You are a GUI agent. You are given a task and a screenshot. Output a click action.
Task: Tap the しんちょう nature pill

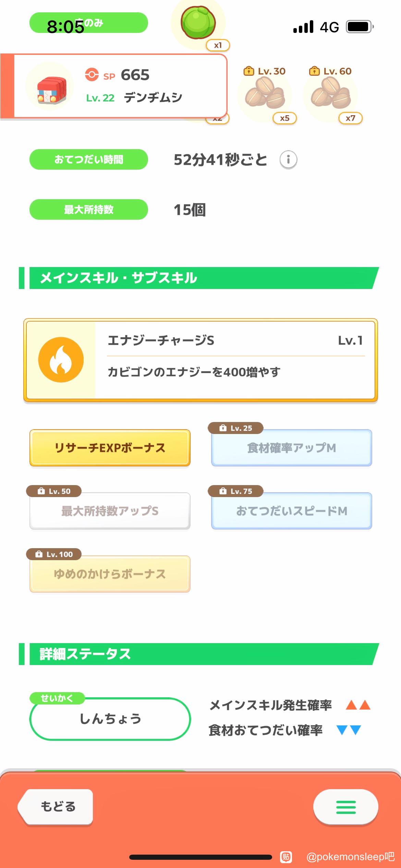(110, 719)
